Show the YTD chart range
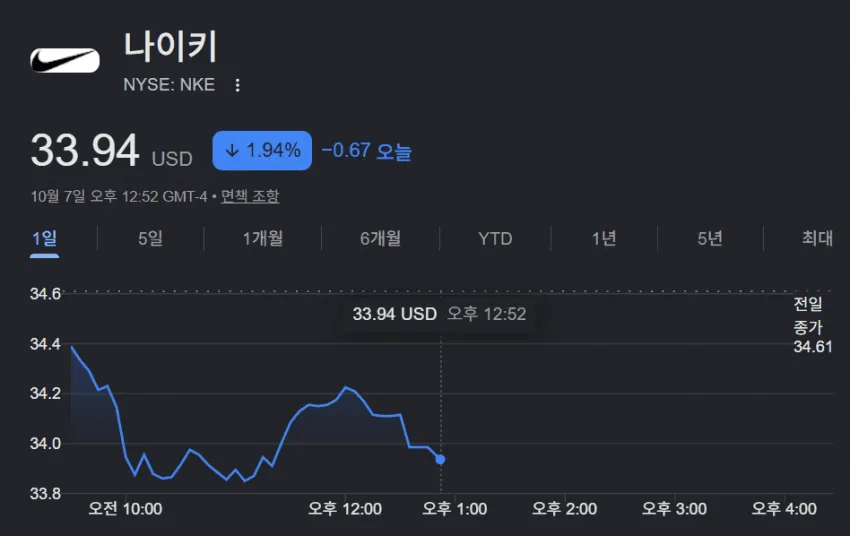The width and height of the screenshot is (850, 536). point(495,239)
